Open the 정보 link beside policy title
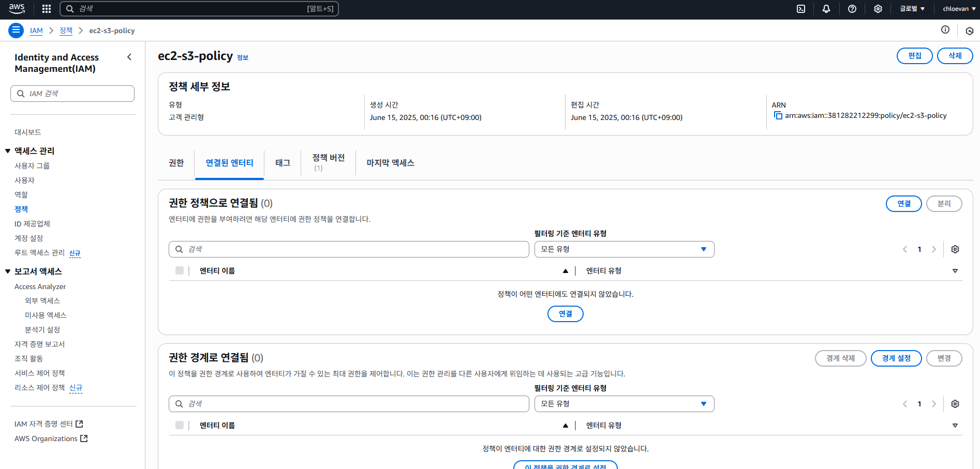 pyautogui.click(x=243, y=57)
